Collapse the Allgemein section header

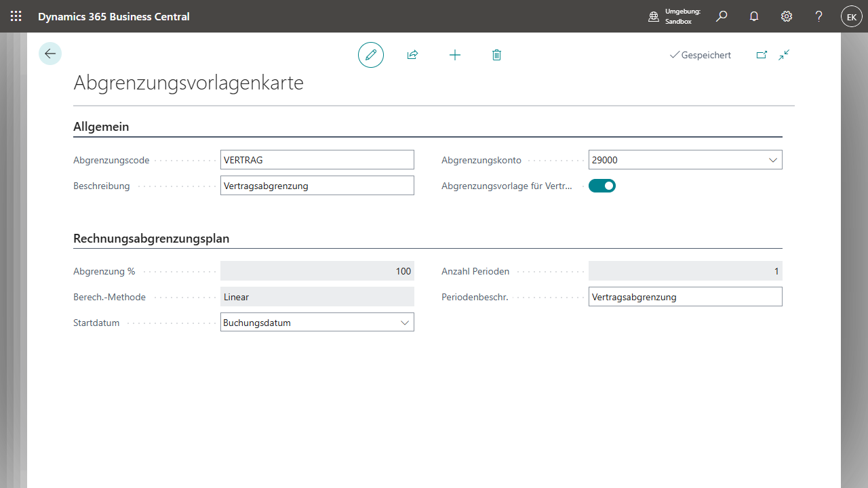pos(101,127)
